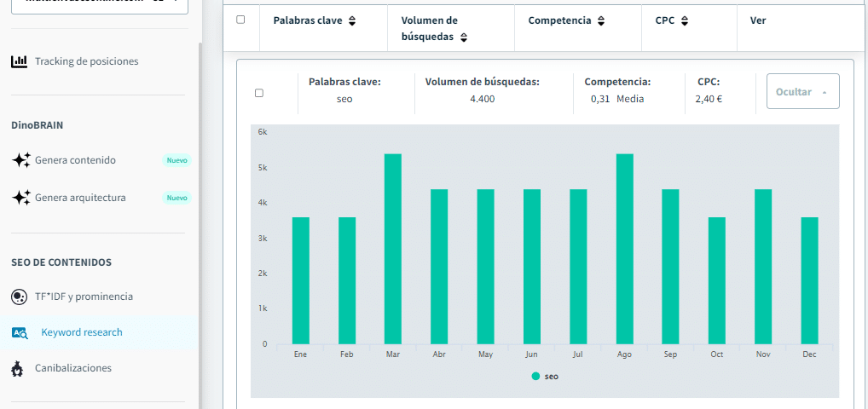Open Genera contenido menu item
The height and width of the screenshot is (409, 868).
pyautogui.click(x=75, y=160)
